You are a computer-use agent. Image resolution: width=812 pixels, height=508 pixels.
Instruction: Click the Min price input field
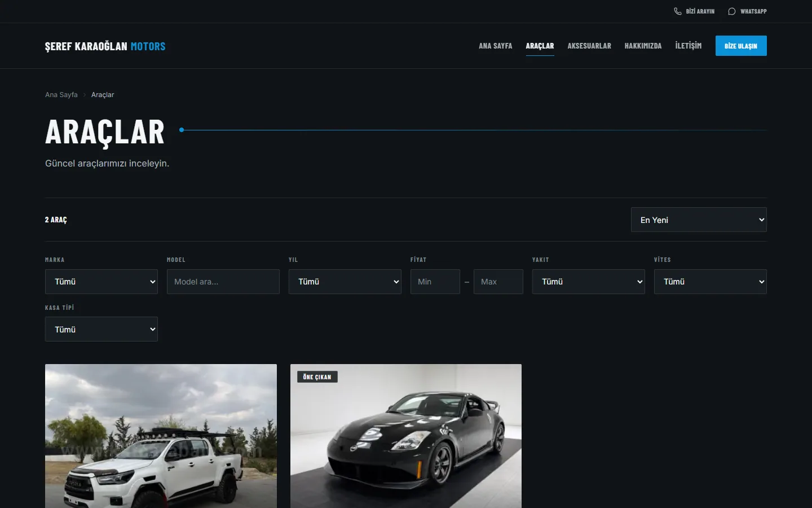pos(435,282)
